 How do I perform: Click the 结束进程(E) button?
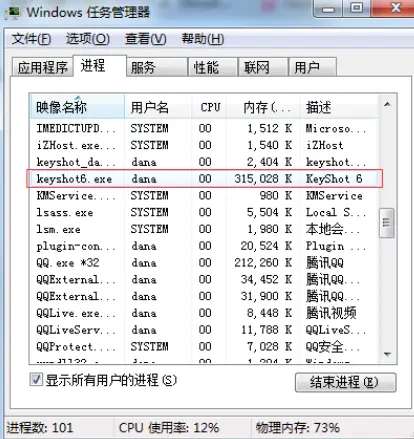pyautogui.click(x=346, y=382)
